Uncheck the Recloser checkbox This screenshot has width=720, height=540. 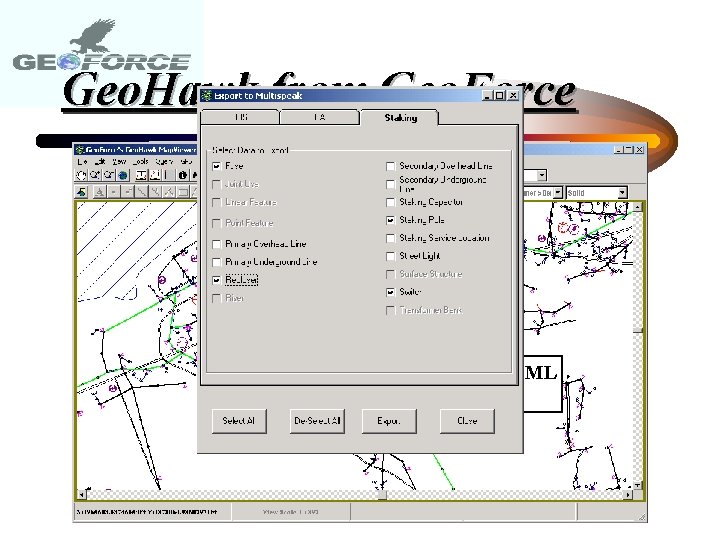(x=217, y=280)
